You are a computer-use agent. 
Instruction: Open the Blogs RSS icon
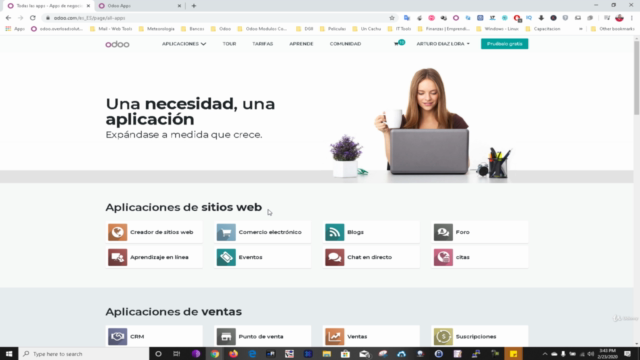pyautogui.click(x=335, y=232)
